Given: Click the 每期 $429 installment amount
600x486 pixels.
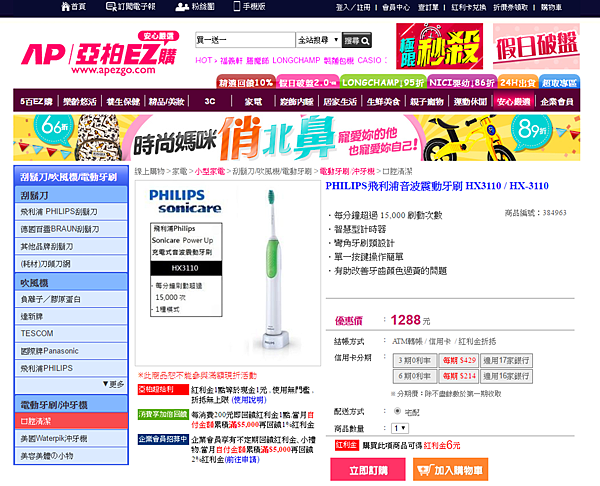Looking at the screenshot, I should coord(459,360).
